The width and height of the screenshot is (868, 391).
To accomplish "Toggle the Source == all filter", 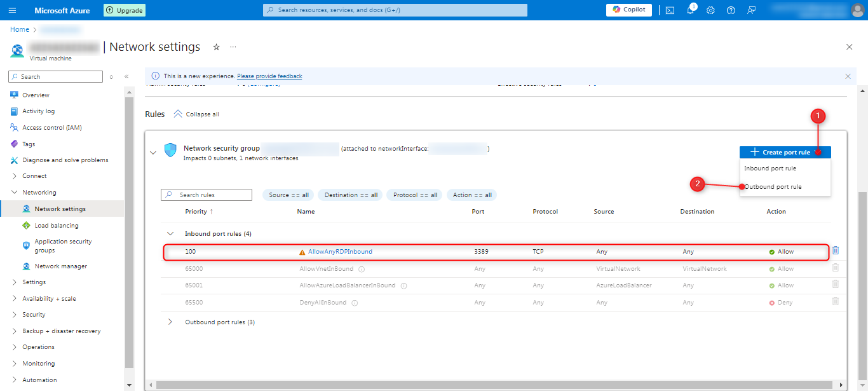I will pos(288,195).
